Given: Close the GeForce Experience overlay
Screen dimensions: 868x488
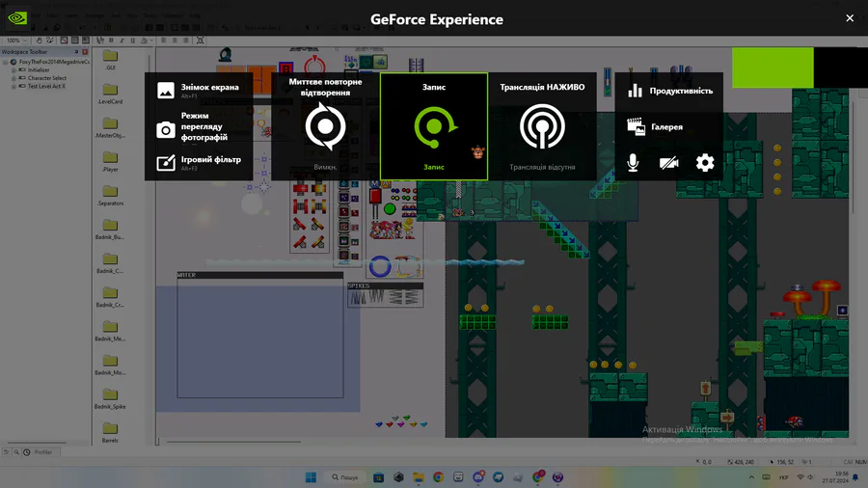Looking at the screenshot, I should coord(850,18).
